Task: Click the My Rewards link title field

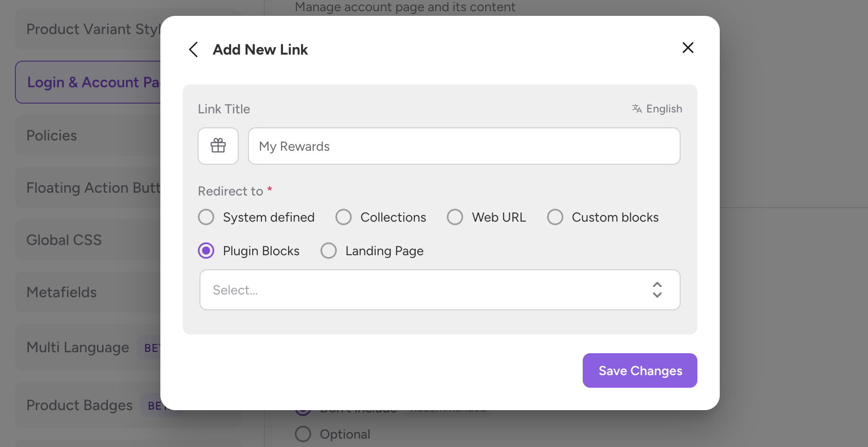Action: click(x=464, y=146)
